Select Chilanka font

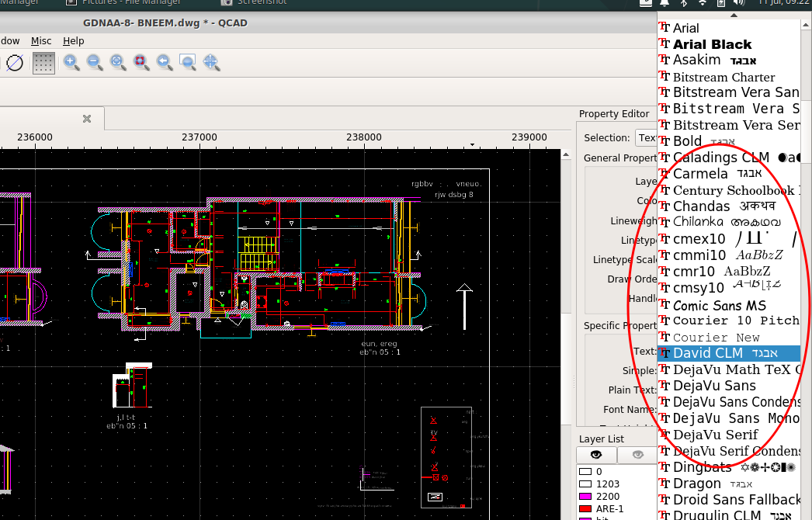click(x=729, y=222)
